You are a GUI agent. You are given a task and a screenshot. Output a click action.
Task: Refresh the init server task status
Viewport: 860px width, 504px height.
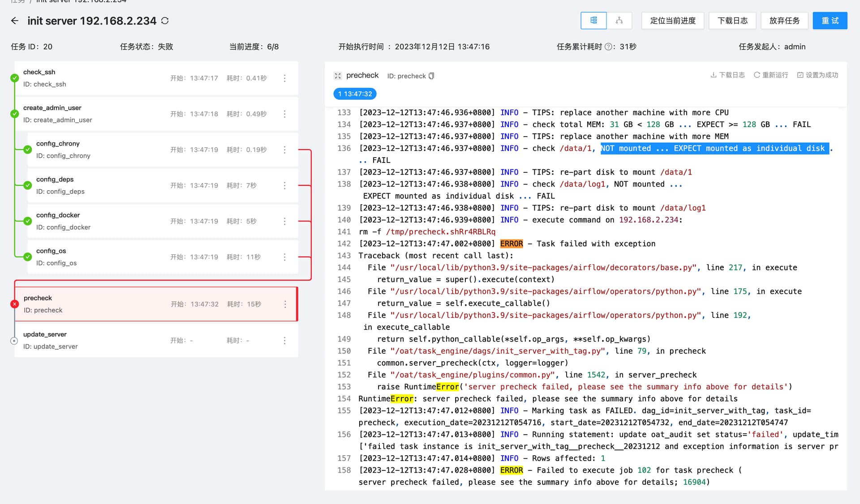coord(165,21)
